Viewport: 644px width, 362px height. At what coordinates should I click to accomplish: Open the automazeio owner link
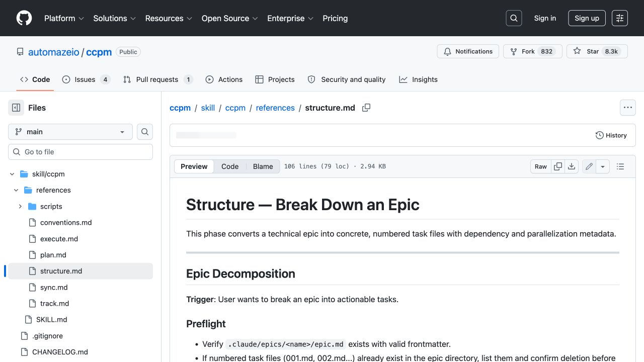54,52
